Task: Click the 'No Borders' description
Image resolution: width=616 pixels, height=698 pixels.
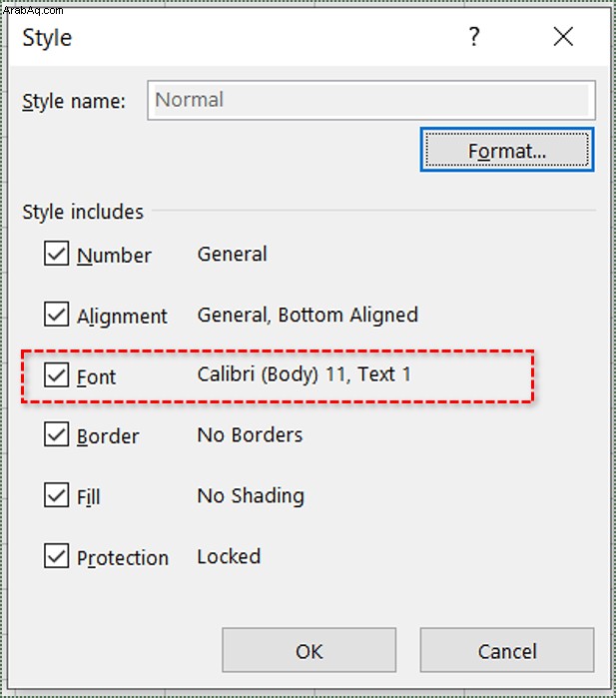Action: click(250, 435)
